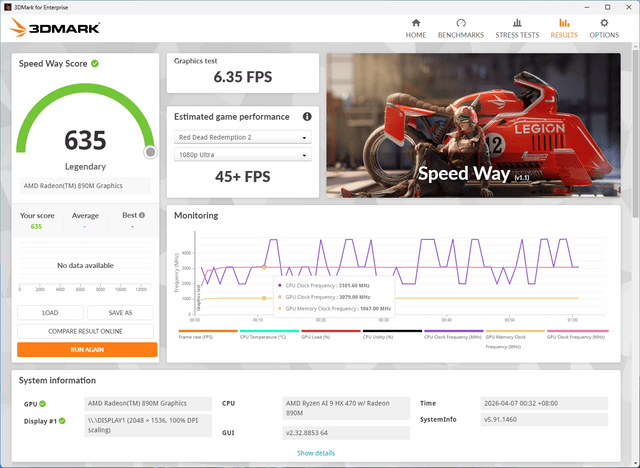The width and height of the screenshot is (640, 468).
Task: Toggle CPU Clock Frequency legend series
Action: click(x=453, y=334)
